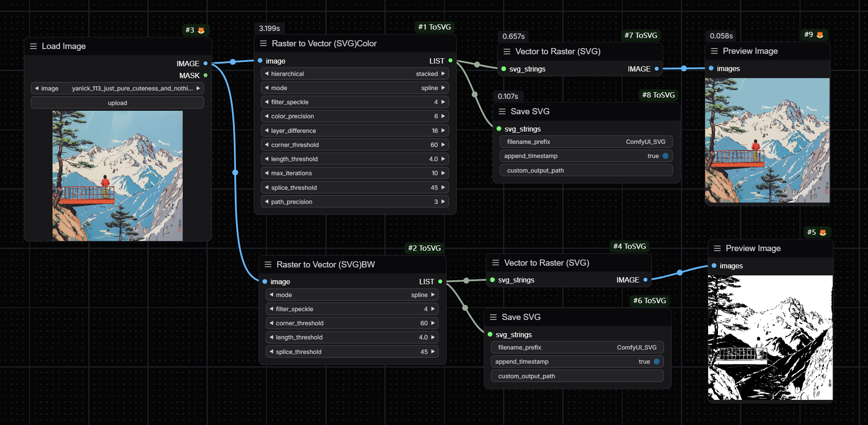
Task: Open menu icon of Save SVG node #8
Action: point(502,111)
